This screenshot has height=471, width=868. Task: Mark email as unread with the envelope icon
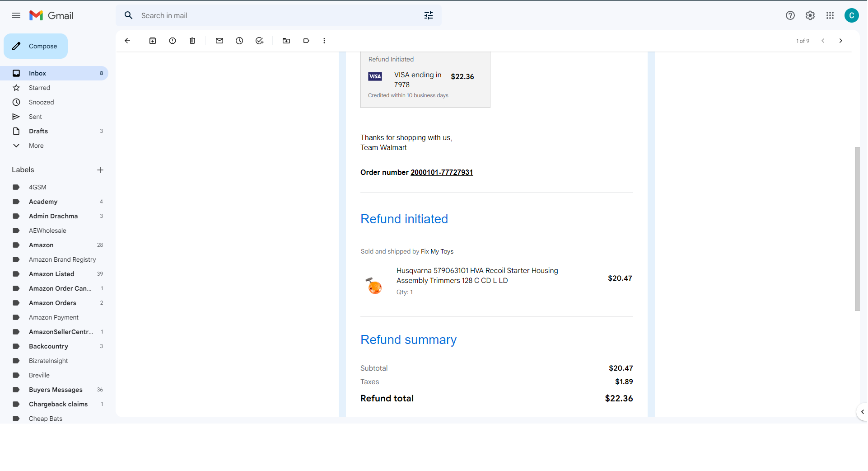point(219,41)
